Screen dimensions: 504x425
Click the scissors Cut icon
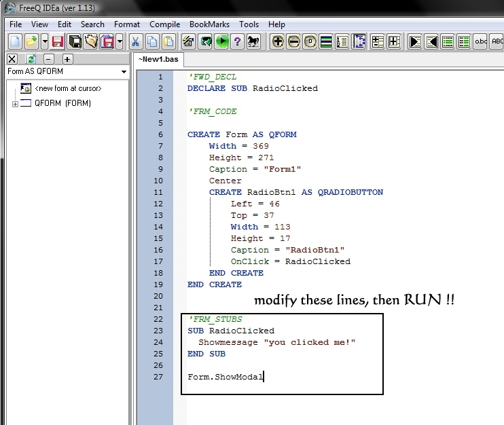136,42
